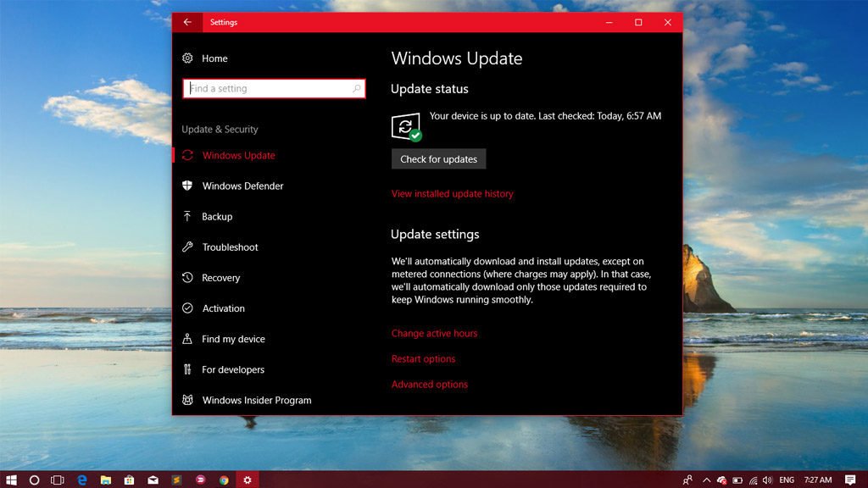
Task: Click the "Your device is up to date" message
Action: 545,115
